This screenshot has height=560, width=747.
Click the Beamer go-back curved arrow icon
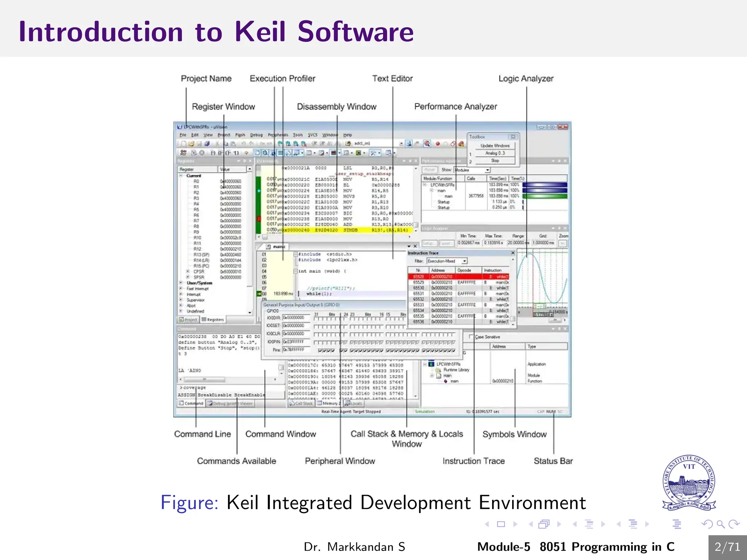707,524
